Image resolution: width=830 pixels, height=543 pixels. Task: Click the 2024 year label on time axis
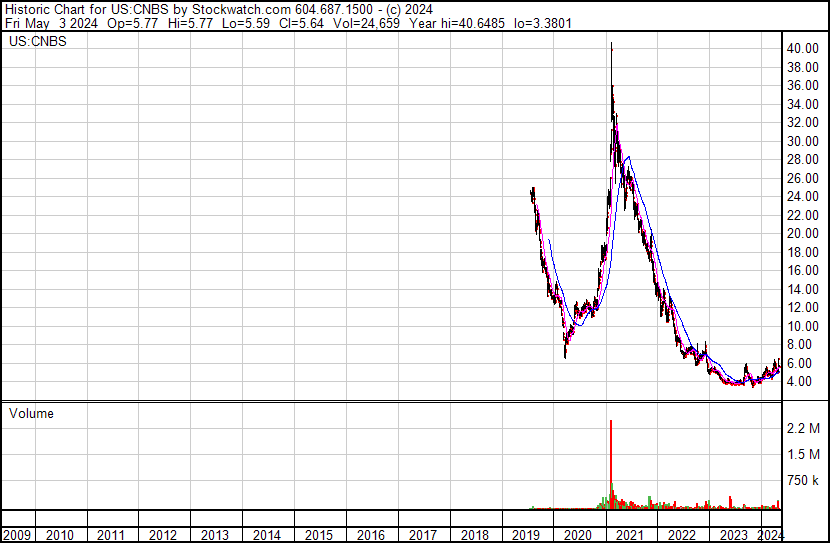[770, 535]
